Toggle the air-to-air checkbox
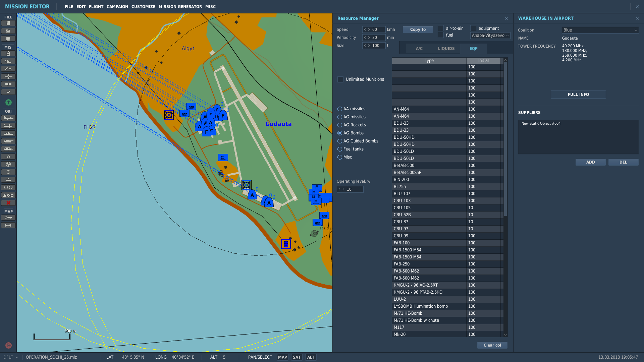Image resolution: width=644 pixels, height=362 pixels. coord(441,28)
